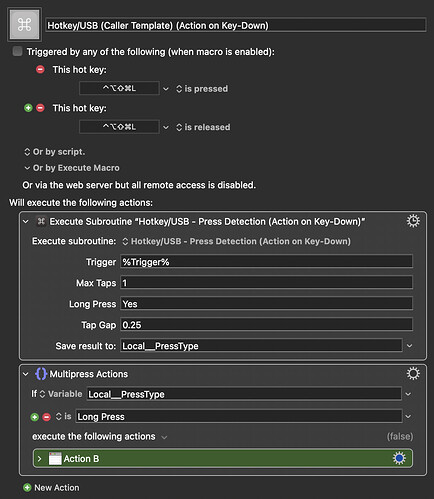The image size is (434, 499).
Task: Click the Execute Subroutine action icon
Action: point(41,221)
